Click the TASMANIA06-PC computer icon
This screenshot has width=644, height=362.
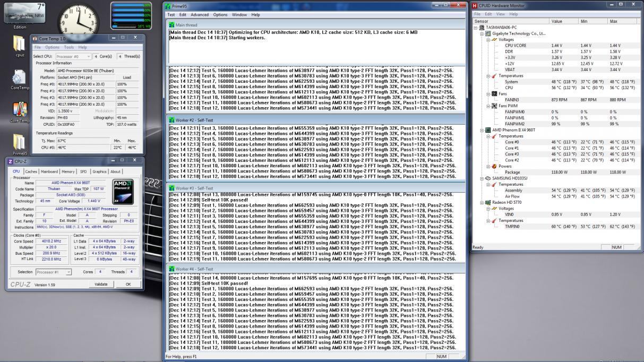click(482, 27)
